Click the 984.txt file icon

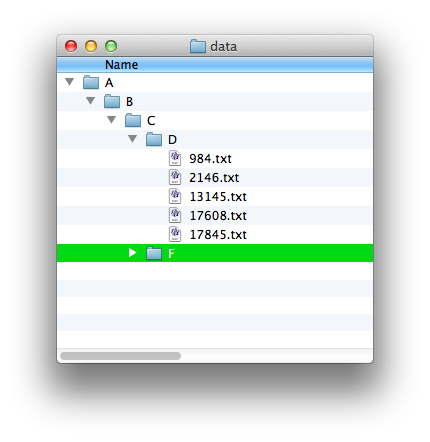175,158
